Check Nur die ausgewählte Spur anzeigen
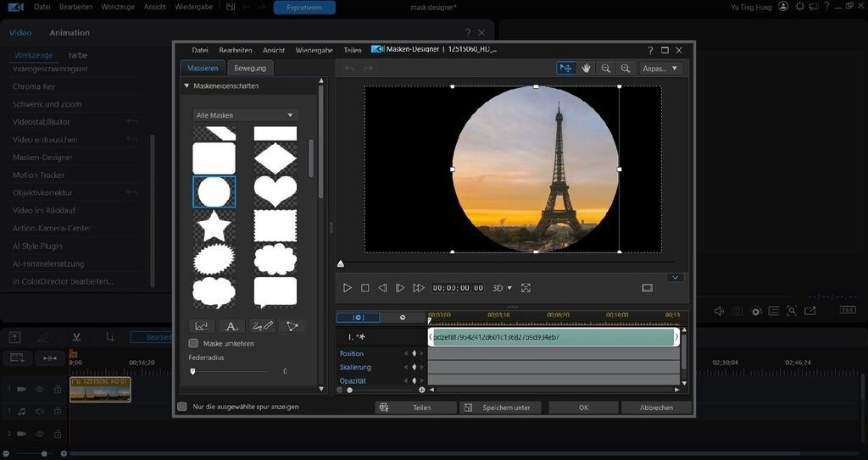Viewport: 868px width, 460px height. pyautogui.click(x=182, y=407)
